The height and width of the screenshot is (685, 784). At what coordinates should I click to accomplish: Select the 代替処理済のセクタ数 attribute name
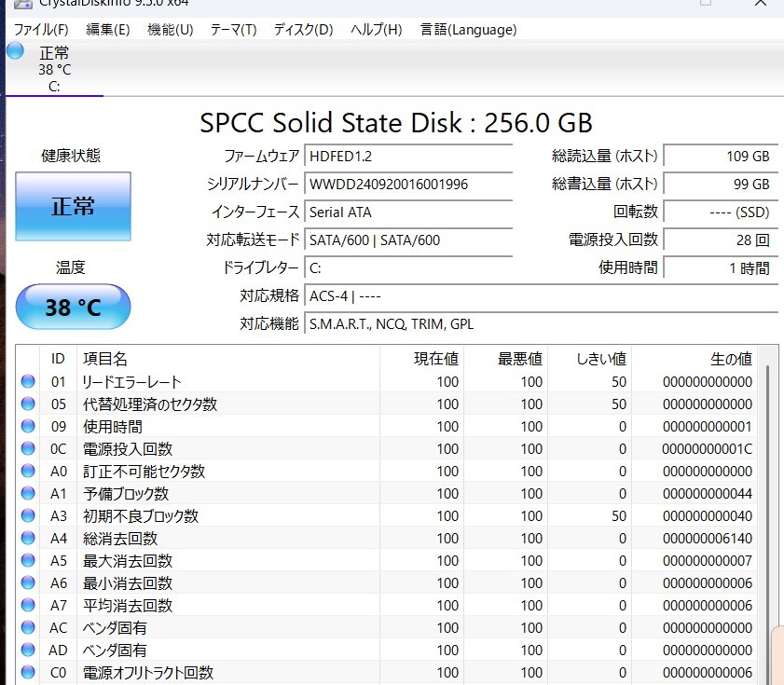pos(150,404)
